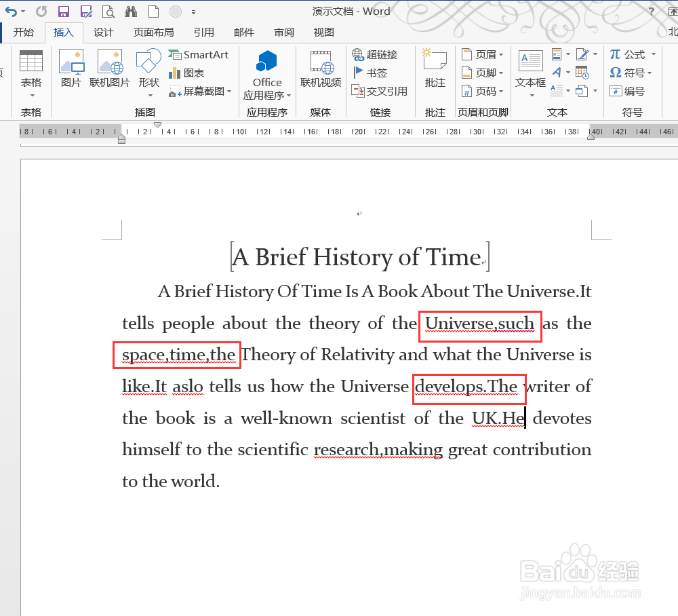
Task: Click the underlined text 'like.It'
Action: click(144, 386)
